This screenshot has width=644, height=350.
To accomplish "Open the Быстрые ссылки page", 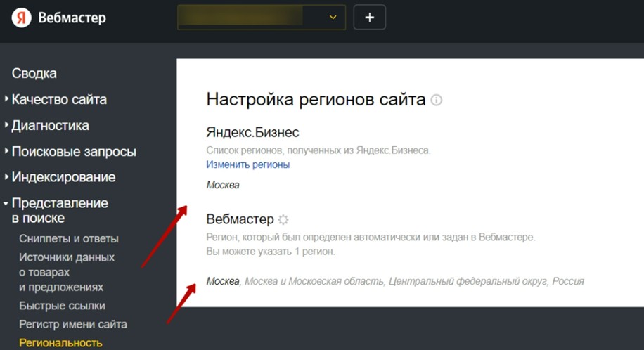I will pos(62,306).
